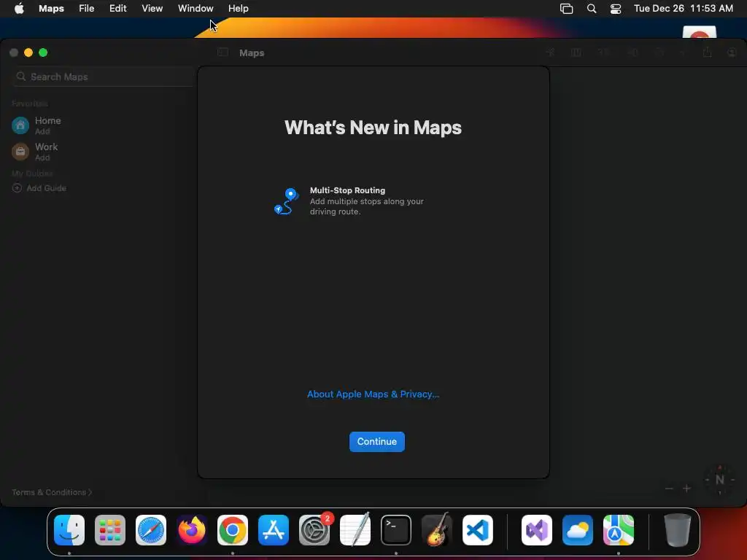
Task: Zoom in with the plus button
Action: tap(686, 489)
